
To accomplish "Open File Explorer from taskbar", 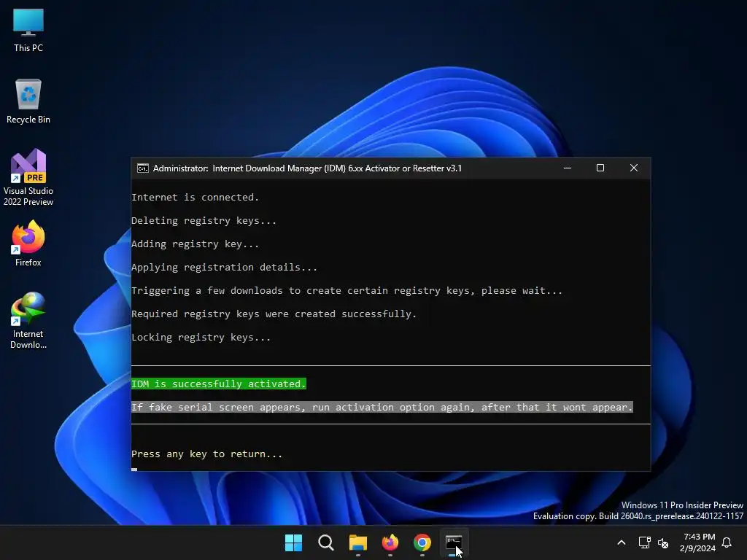I will 357,542.
